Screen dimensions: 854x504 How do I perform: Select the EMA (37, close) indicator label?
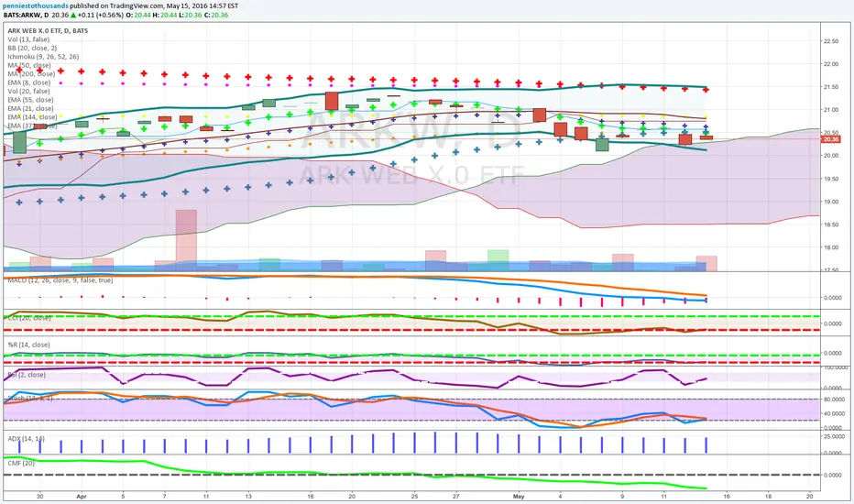click(32, 126)
